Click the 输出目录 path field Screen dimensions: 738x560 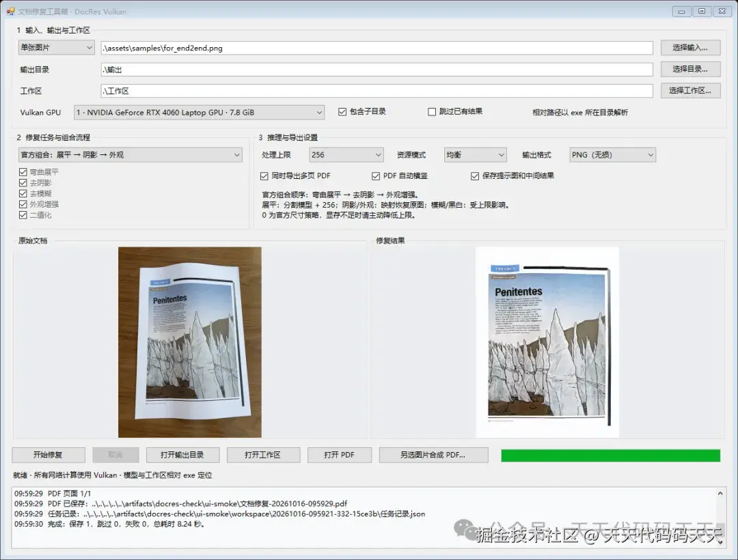pos(377,70)
